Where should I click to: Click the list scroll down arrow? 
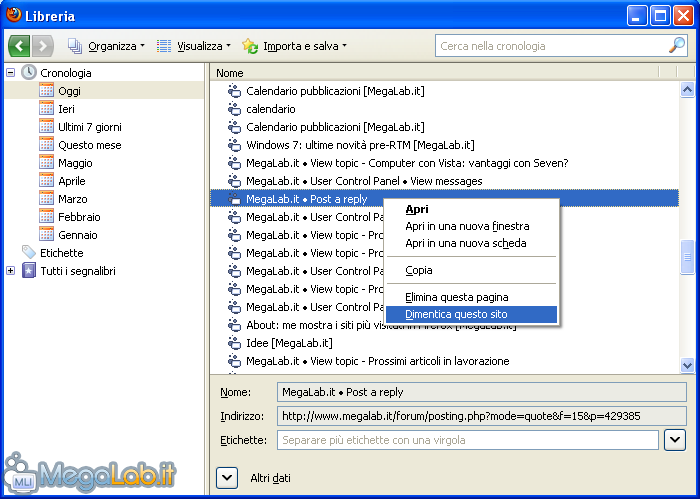point(687,365)
